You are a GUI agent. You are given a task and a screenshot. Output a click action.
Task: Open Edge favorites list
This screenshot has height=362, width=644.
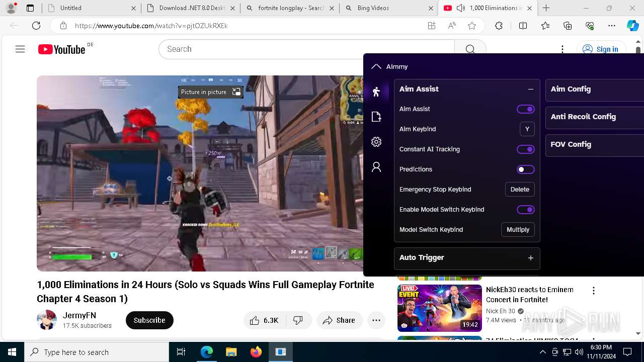coord(545,26)
